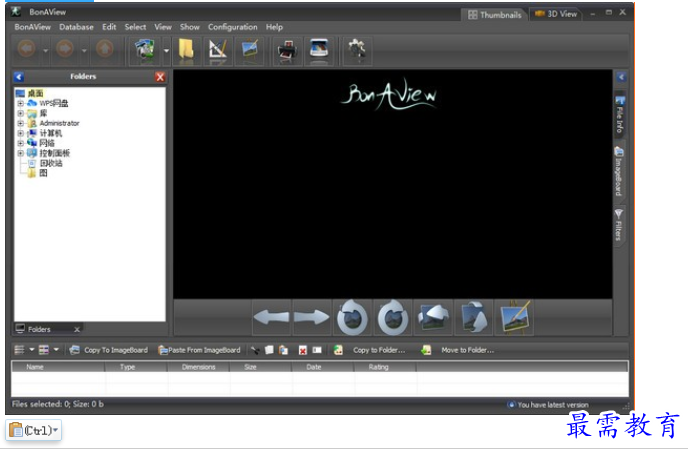
Task: Open dropdown beside the photo album icon
Action: [x=166, y=51]
